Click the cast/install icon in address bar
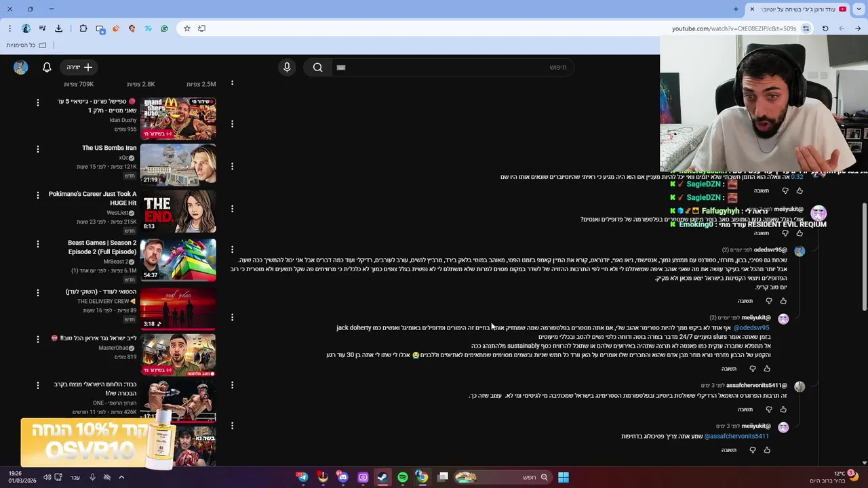The width and height of the screenshot is (868, 488). coord(201,28)
